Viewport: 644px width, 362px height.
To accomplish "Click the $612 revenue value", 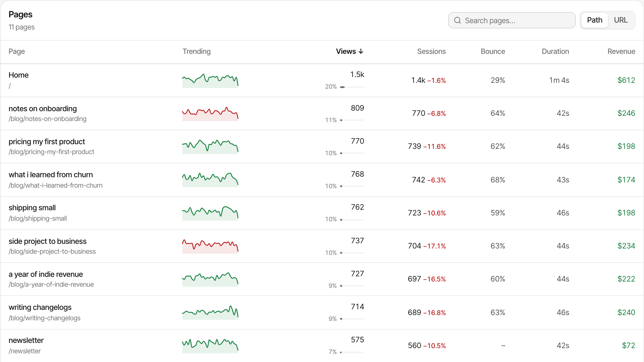I will coord(626,80).
